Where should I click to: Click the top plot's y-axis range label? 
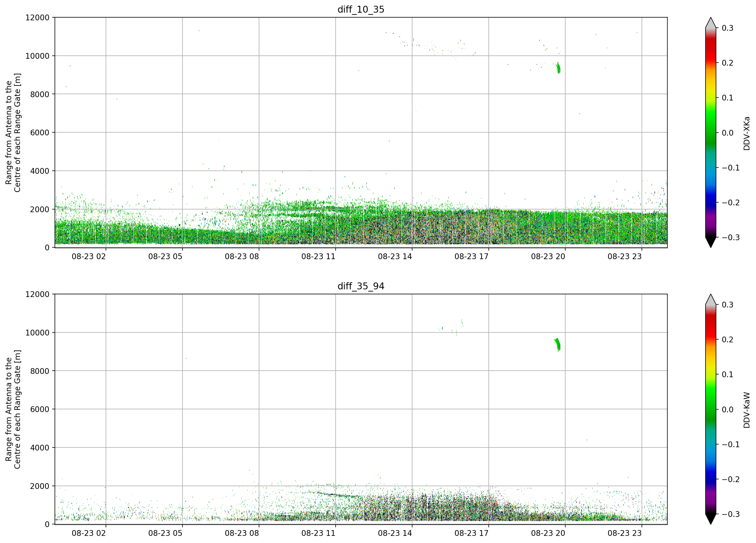(13, 132)
